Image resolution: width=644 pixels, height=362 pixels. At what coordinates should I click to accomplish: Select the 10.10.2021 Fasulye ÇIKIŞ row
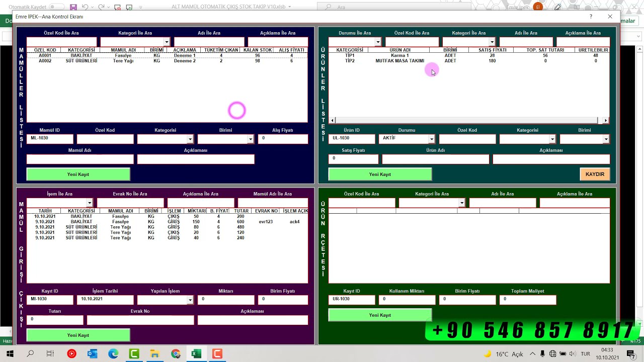[x=167, y=216]
